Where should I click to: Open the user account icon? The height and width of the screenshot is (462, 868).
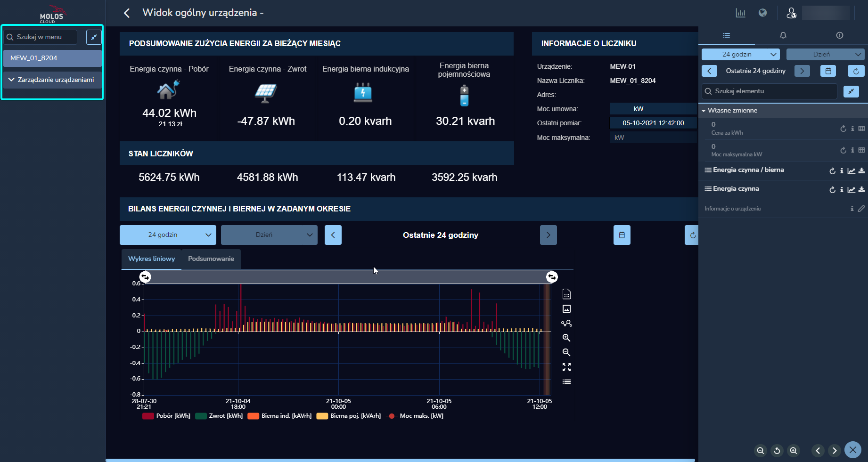[791, 13]
